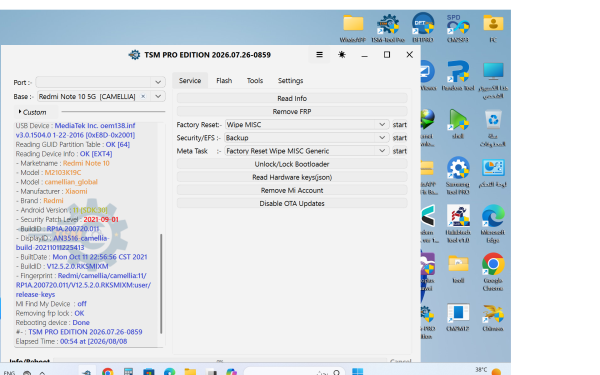The width and height of the screenshot is (600, 375).
Task: Toggle the light/dark theme sun icon
Action: [342, 55]
